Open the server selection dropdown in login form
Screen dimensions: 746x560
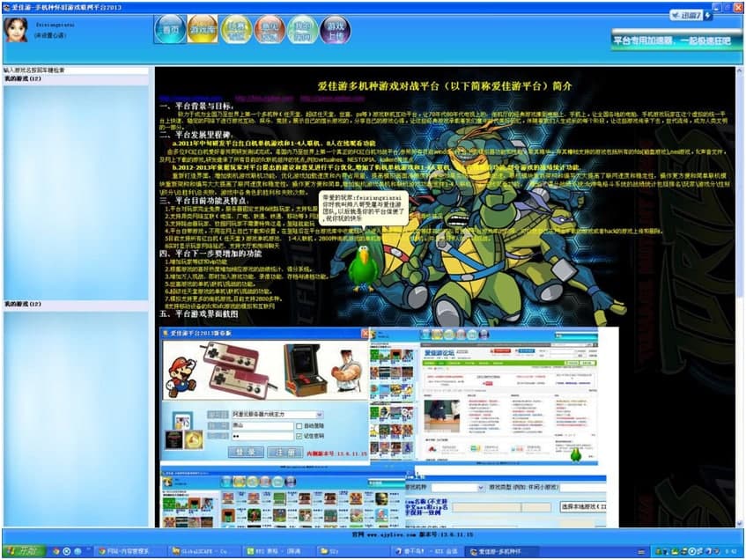pyautogui.click(x=320, y=415)
